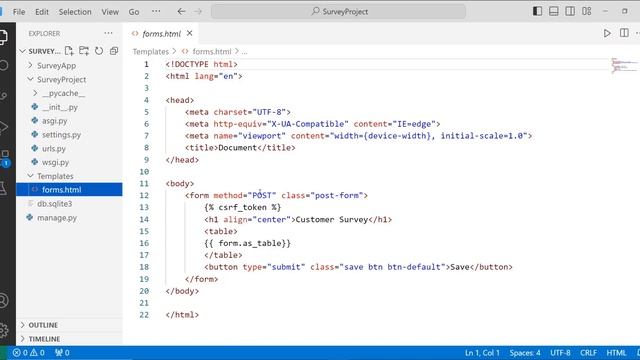Viewport: 640px width, 360px height.
Task: Change line endings via CRLF
Action: pos(588,353)
